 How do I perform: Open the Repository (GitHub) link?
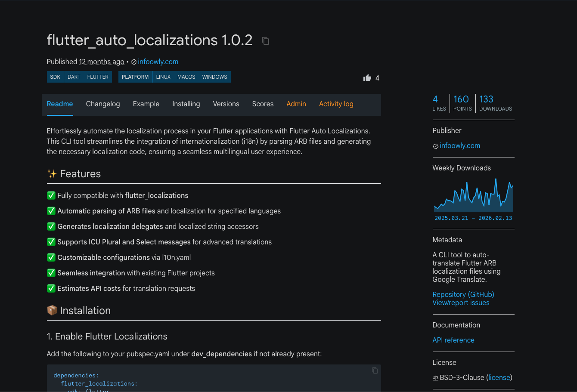(463, 294)
